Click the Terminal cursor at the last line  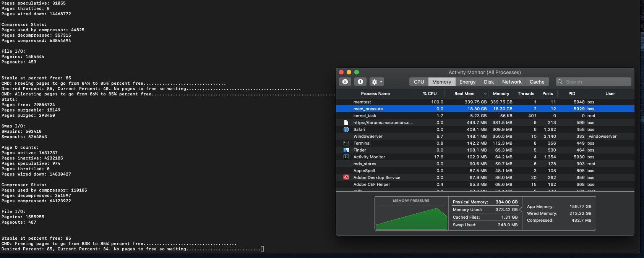262,249
